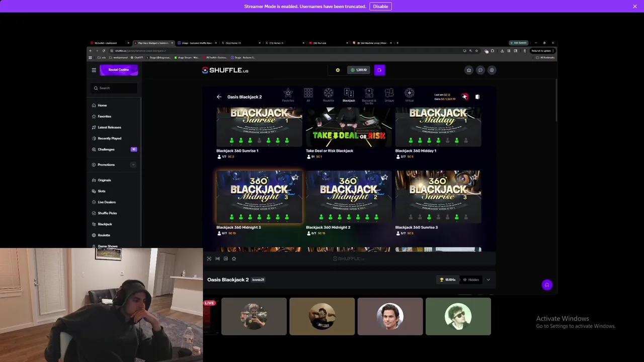The image size is (644, 362).
Task: Open the Blackjack 360 Midnight 3 table
Action: pyautogui.click(x=259, y=197)
